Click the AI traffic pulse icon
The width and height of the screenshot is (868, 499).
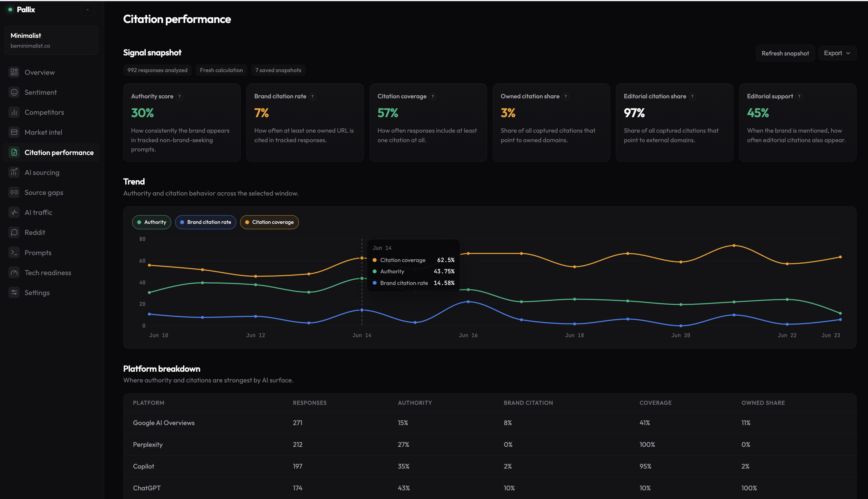pos(14,213)
